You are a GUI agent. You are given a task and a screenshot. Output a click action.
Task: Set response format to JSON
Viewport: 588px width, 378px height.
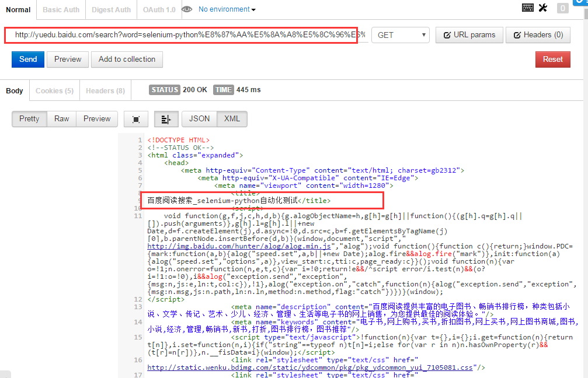coord(199,119)
